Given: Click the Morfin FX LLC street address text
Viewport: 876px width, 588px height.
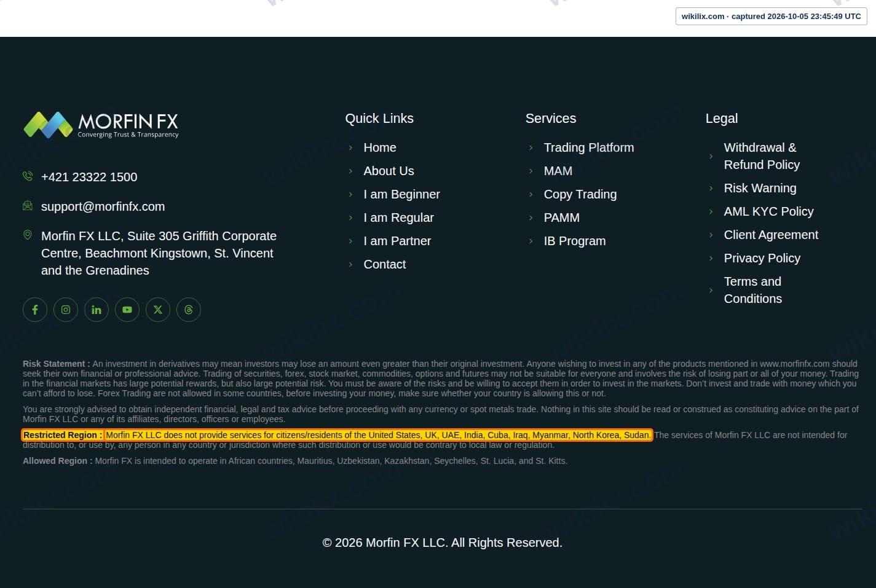Looking at the screenshot, I should pos(159,253).
